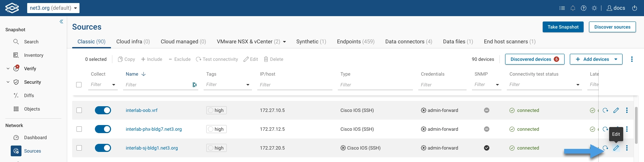Test connectivity icon for interlab-oob.vrf row
This screenshot has width=644, height=162.
coord(605,110)
